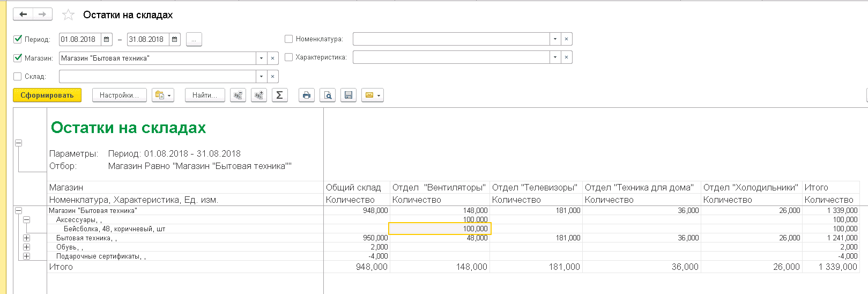Click the Sum (Σ) toolbar icon
This screenshot has height=294, width=868.
coord(279,95)
